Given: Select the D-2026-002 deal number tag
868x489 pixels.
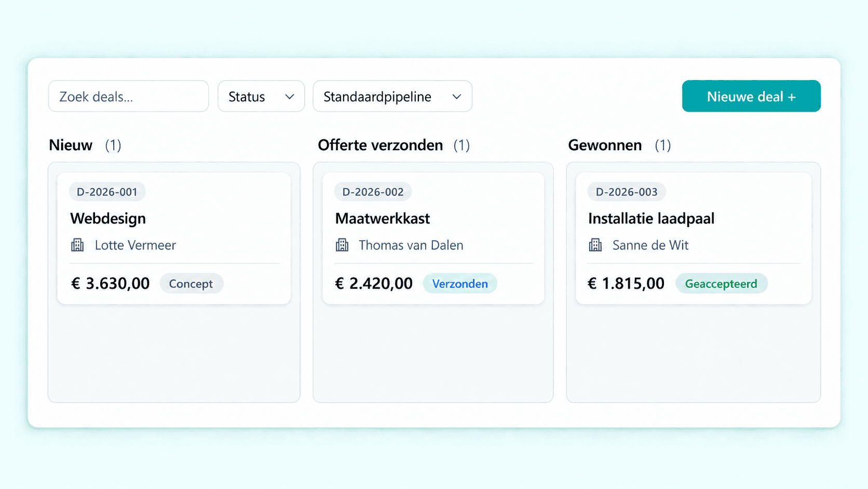Looking at the screenshot, I should (x=373, y=192).
